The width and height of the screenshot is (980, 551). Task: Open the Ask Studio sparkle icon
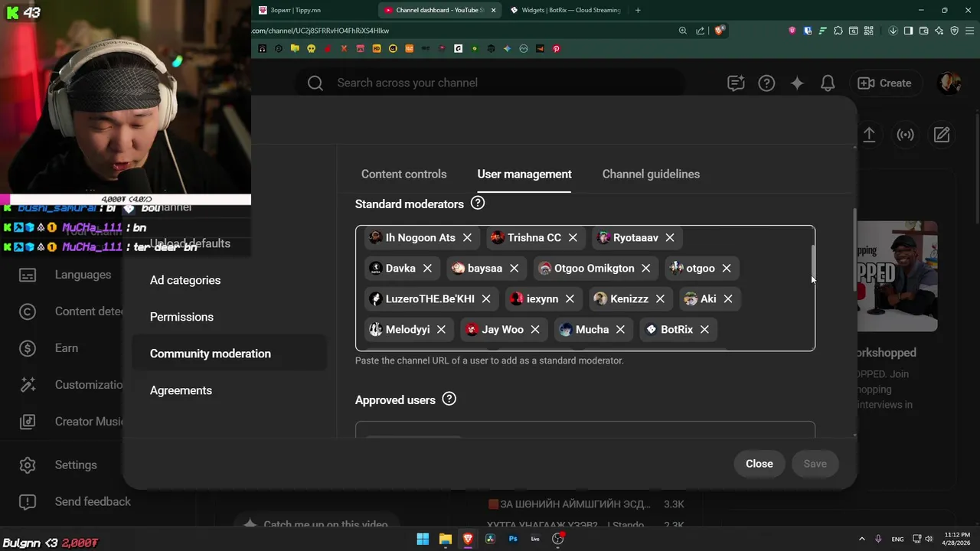coord(797,83)
